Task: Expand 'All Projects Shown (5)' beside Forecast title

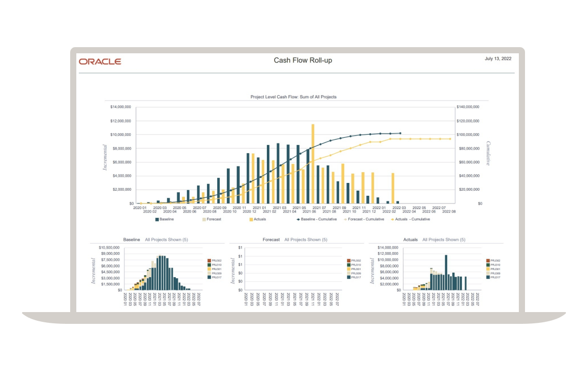Action: click(306, 240)
